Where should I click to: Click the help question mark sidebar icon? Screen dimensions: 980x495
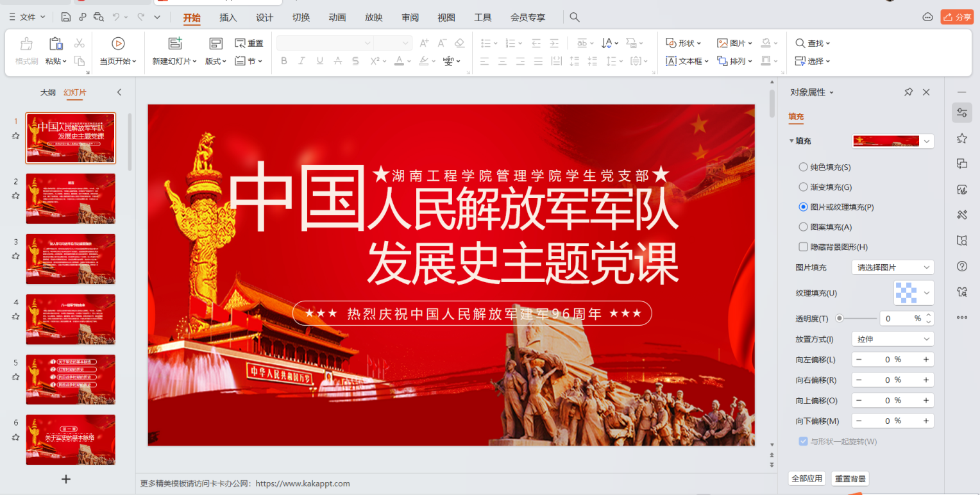(x=961, y=266)
